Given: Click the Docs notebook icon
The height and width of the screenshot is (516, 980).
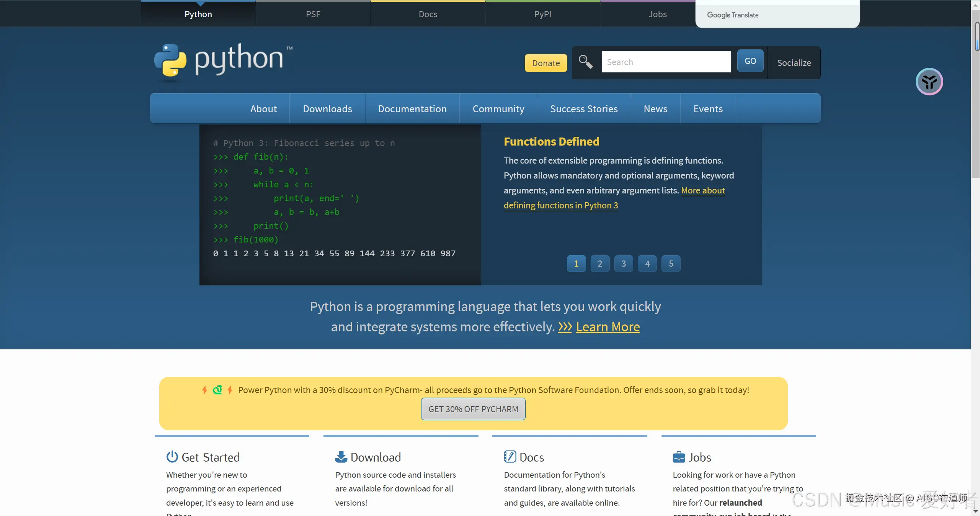Looking at the screenshot, I should coord(510,457).
